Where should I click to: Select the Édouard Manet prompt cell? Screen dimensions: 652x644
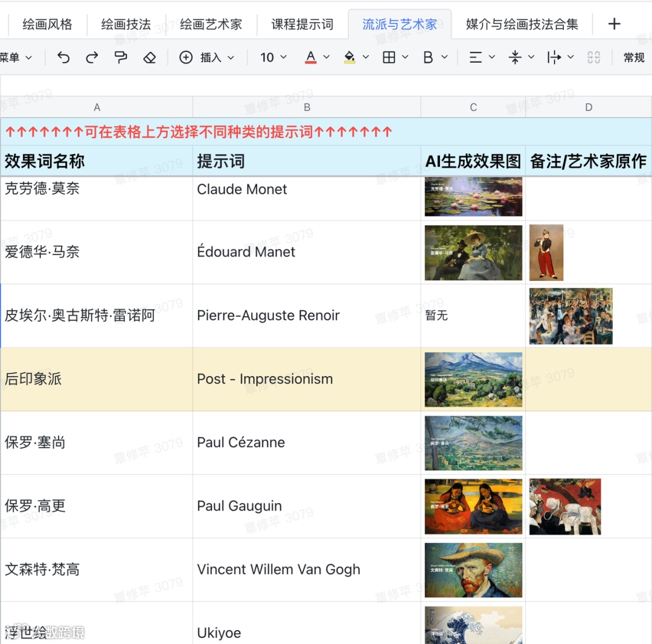307,252
